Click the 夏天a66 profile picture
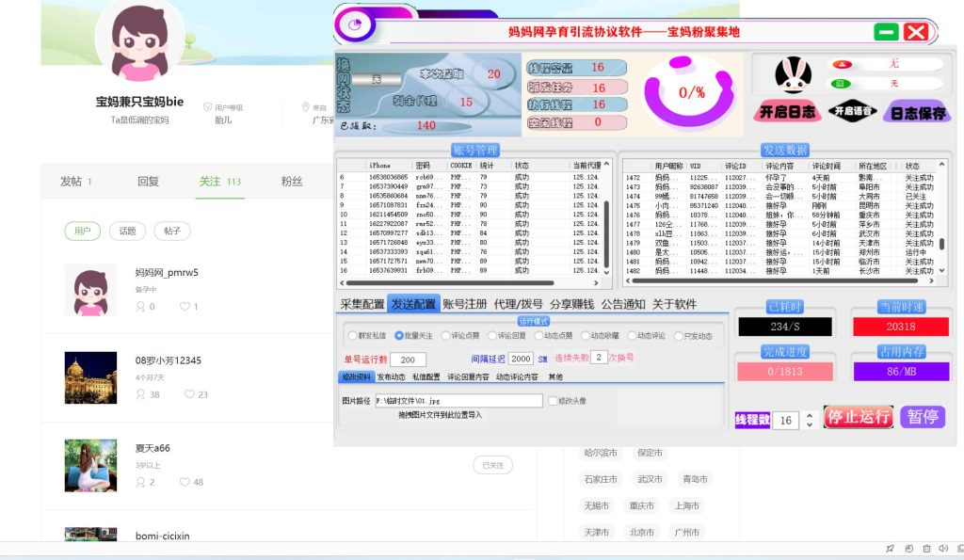This screenshot has height=560, width=964. point(90,465)
